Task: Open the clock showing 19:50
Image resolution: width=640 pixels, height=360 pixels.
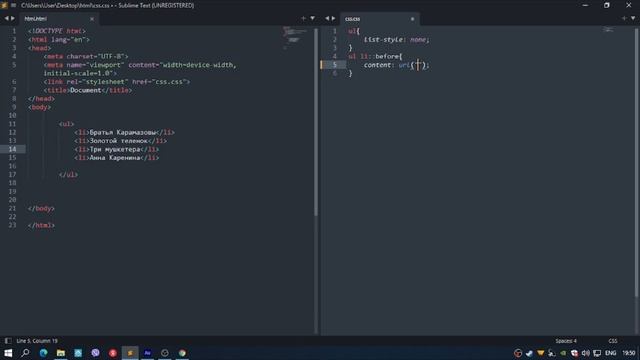Action: click(x=629, y=353)
